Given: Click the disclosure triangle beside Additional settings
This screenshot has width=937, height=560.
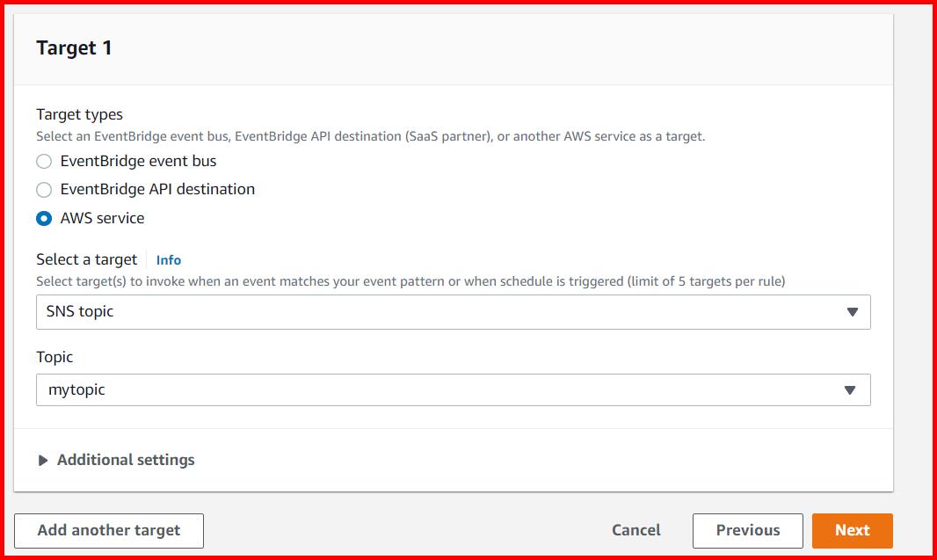Looking at the screenshot, I should pyautogui.click(x=44, y=459).
